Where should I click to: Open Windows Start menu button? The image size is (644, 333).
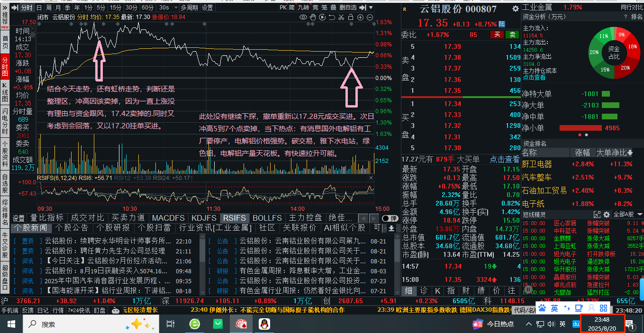11,324
